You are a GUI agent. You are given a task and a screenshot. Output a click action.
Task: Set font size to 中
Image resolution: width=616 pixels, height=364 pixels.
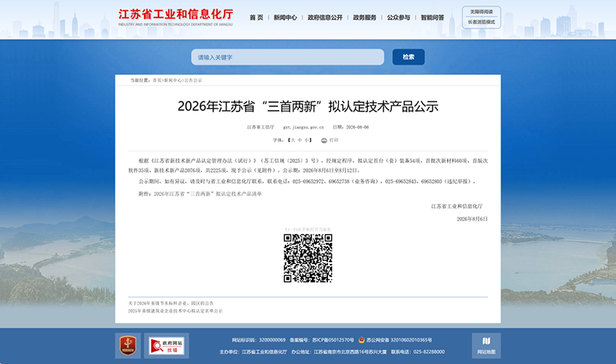300,140
